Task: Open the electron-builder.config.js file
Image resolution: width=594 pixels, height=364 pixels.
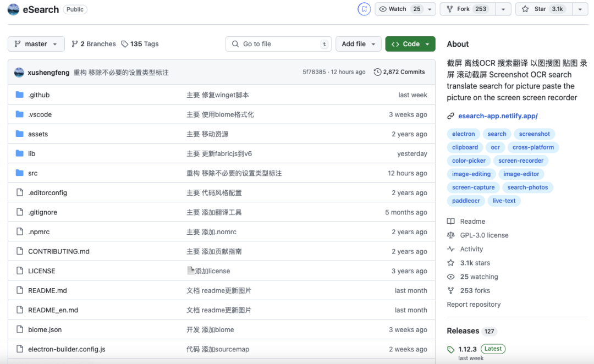Action: (67, 349)
